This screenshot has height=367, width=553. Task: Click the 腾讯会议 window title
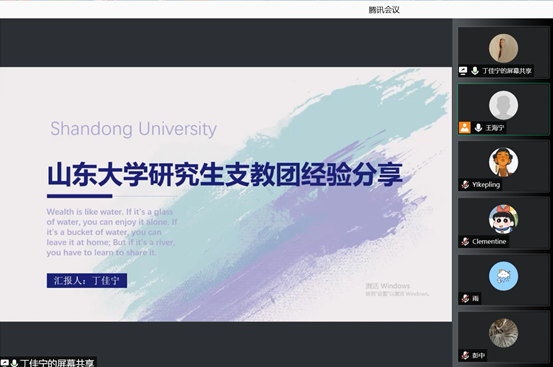[x=384, y=10]
